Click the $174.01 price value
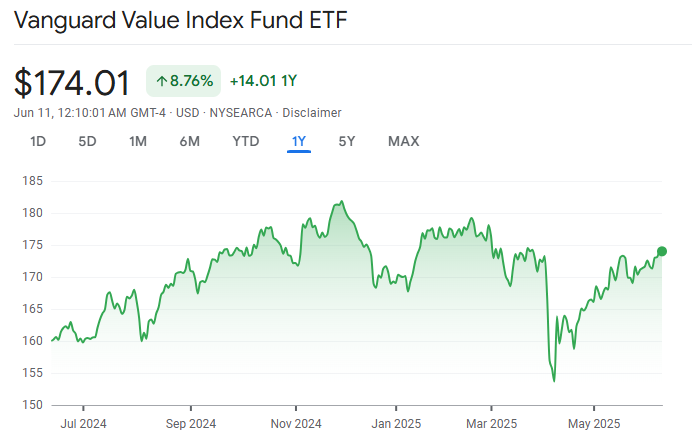Screen dimensions: 692x442 [73, 81]
